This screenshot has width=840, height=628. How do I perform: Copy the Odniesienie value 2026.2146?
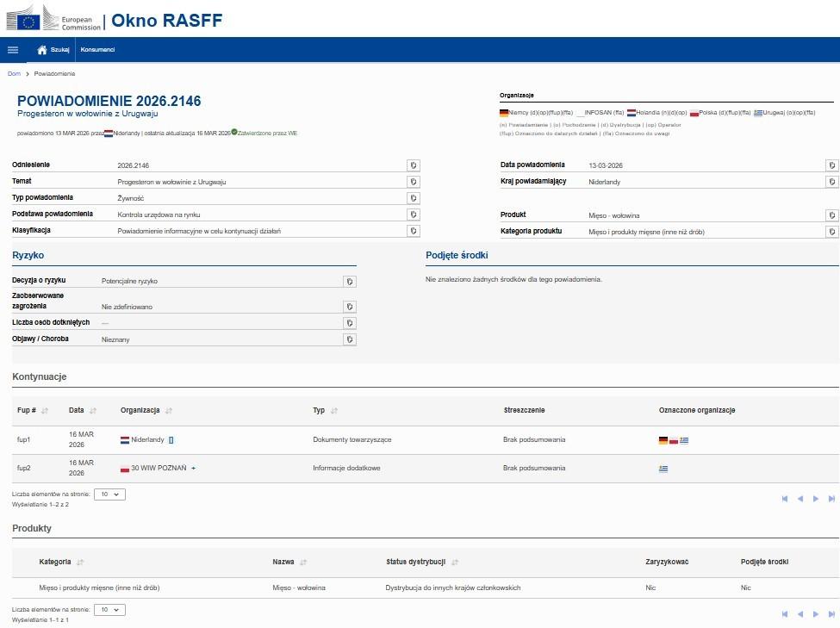(414, 165)
